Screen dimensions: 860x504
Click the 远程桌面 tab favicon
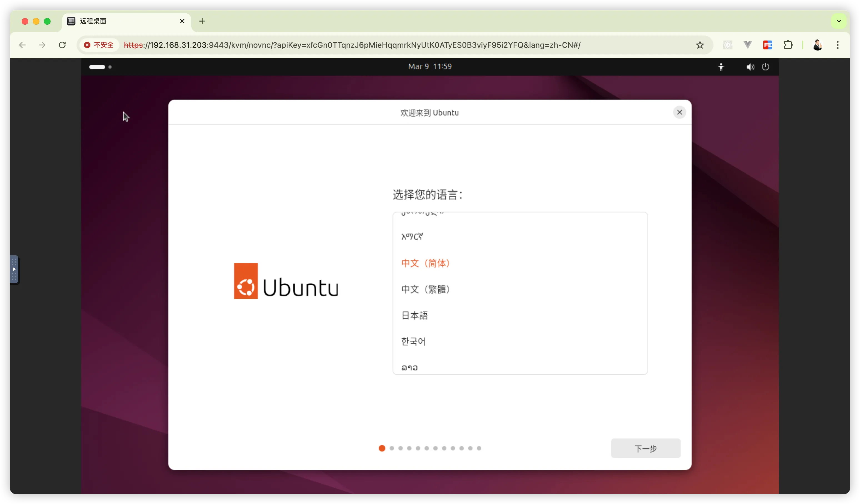click(71, 21)
